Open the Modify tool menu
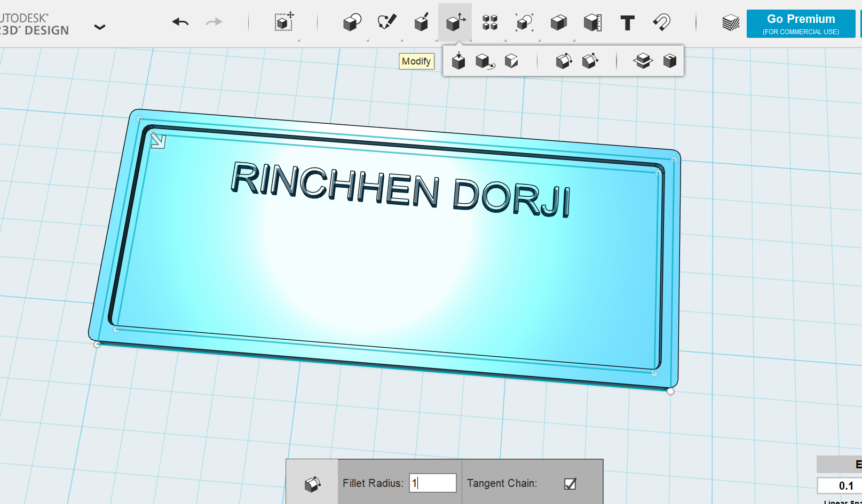The width and height of the screenshot is (862, 504). [455, 22]
